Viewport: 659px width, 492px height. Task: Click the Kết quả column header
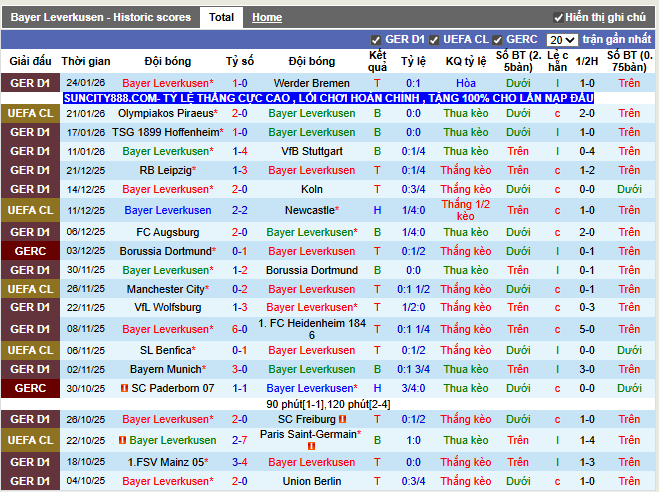click(x=377, y=61)
